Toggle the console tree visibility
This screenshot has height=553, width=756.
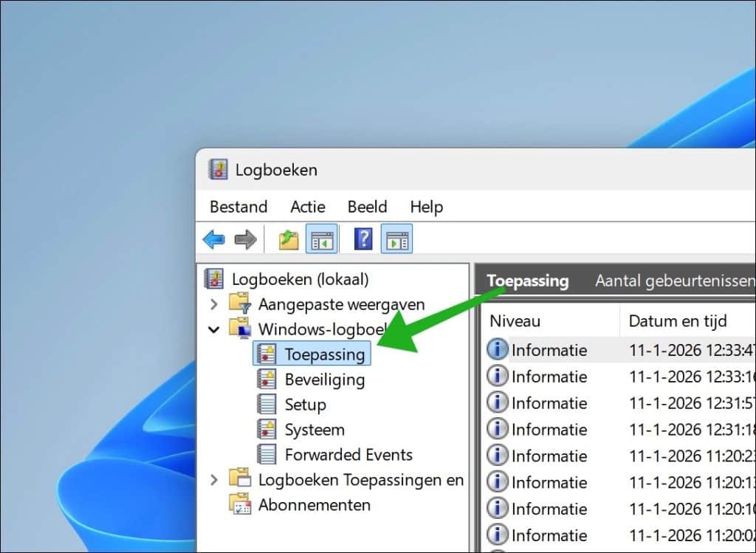tap(322, 238)
